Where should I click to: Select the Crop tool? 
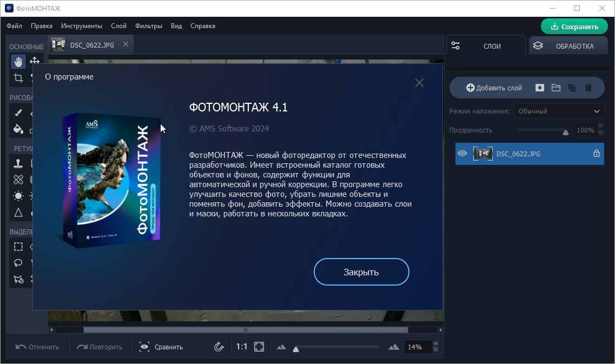click(x=18, y=78)
